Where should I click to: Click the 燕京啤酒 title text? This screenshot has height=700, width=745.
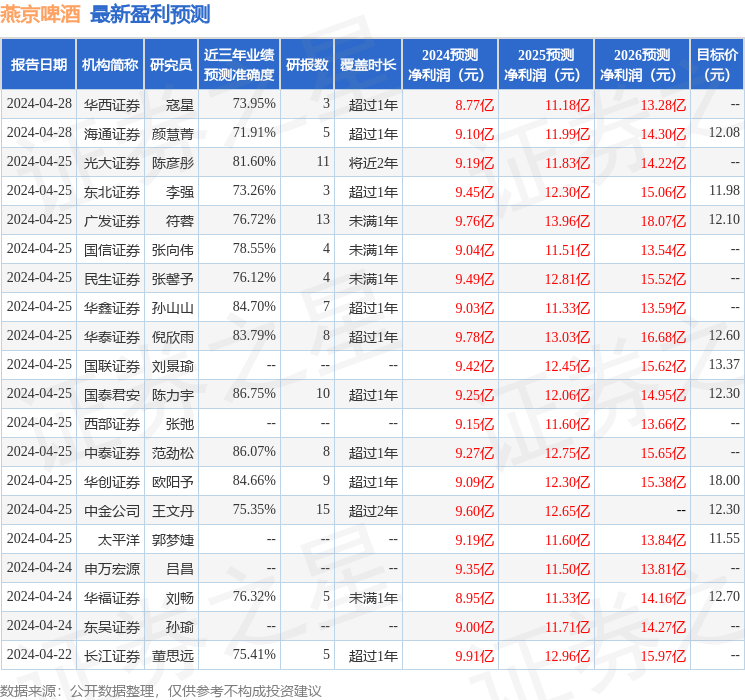tap(40, 14)
